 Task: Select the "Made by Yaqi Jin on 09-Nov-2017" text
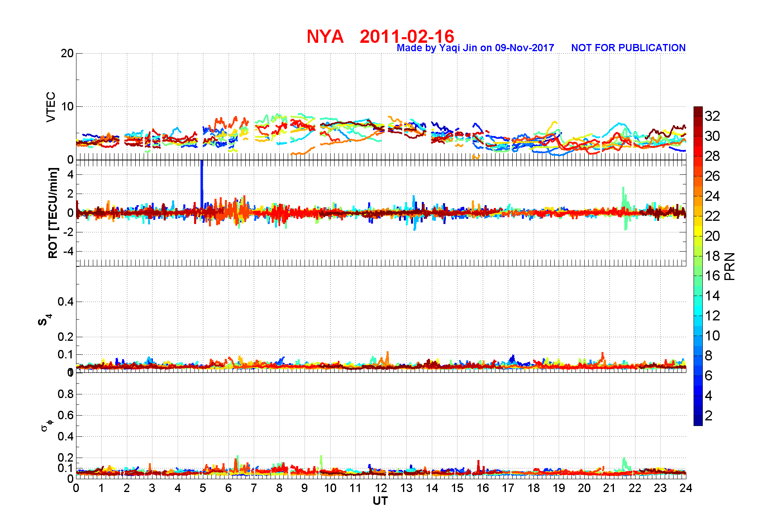click(x=475, y=48)
